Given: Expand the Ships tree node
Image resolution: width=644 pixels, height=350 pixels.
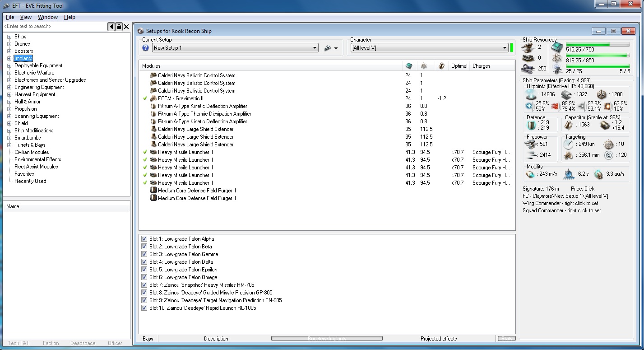Looking at the screenshot, I should coord(9,37).
